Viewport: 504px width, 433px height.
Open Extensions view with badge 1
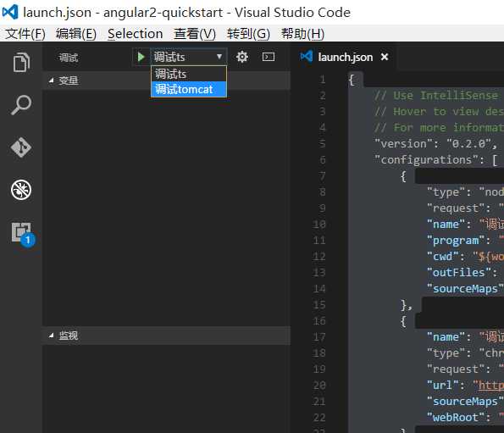pyautogui.click(x=23, y=235)
